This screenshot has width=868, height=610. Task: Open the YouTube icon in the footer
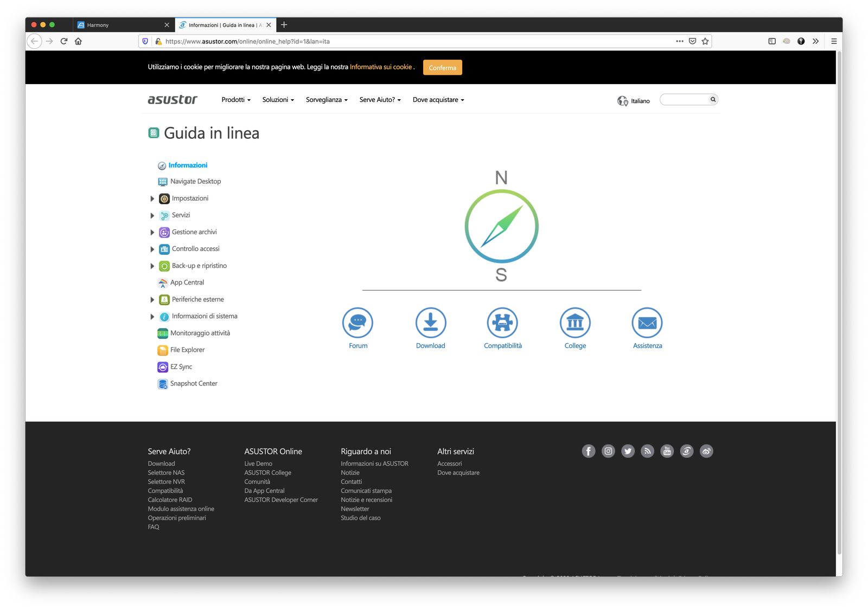click(667, 451)
